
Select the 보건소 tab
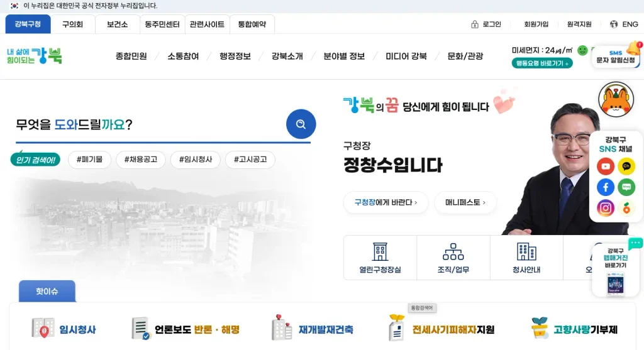tap(118, 25)
